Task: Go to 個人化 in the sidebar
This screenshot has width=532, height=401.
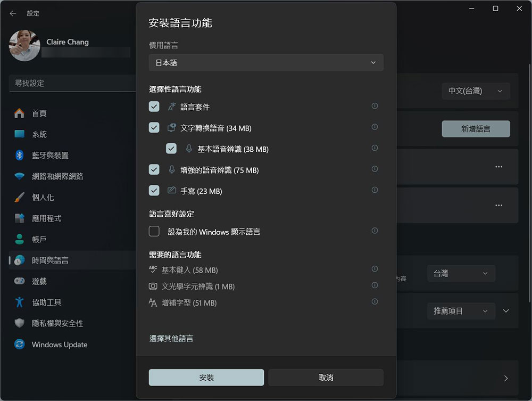Action: 43,197
